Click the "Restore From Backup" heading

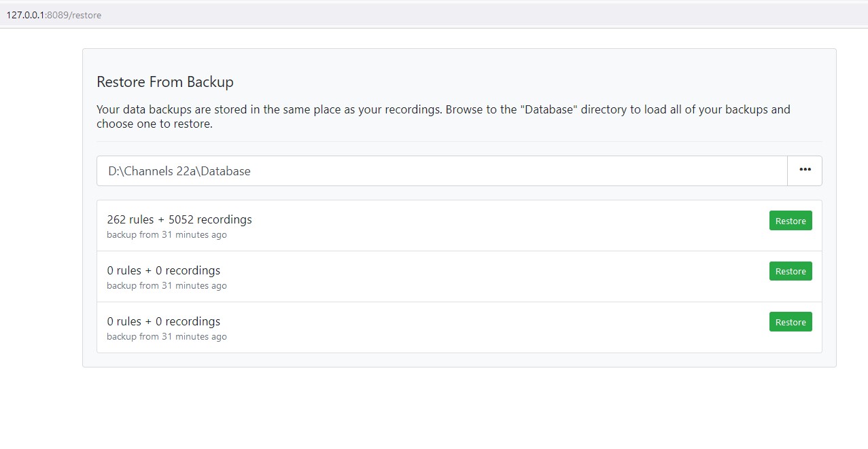165,82
